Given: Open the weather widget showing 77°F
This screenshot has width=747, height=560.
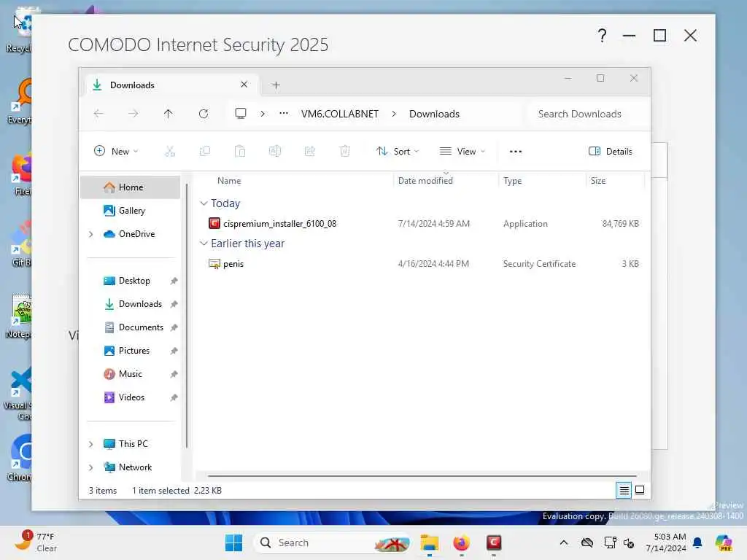Looking at the screenshot, I should tap(35, 542).
